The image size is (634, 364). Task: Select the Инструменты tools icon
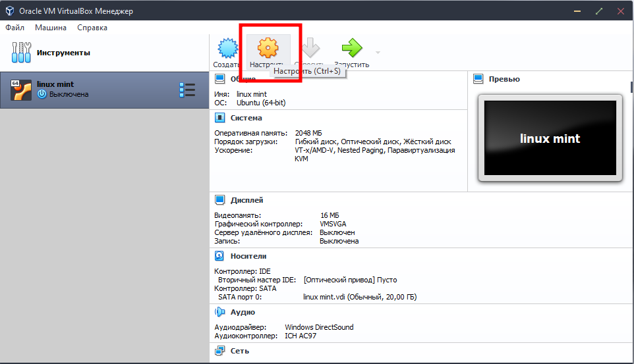[21, 53]
